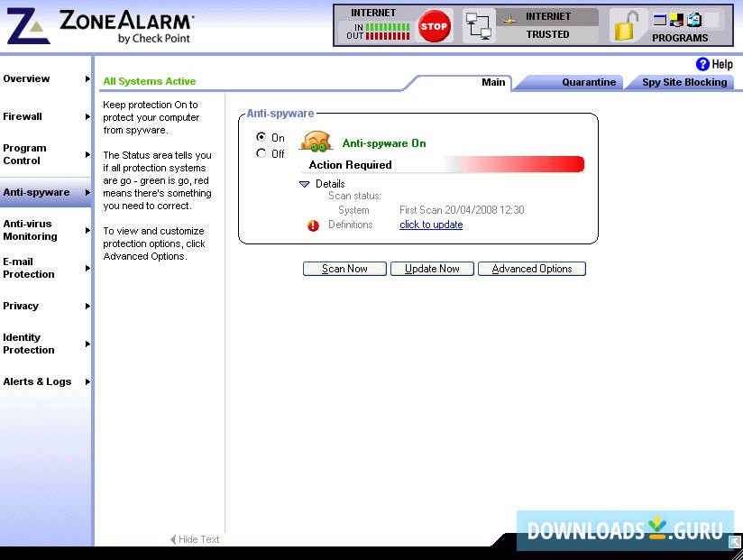This screenshot has height=560, width=743.
Task: Click the Help text link
Action: pyautogui.click(x=722, y=64)
